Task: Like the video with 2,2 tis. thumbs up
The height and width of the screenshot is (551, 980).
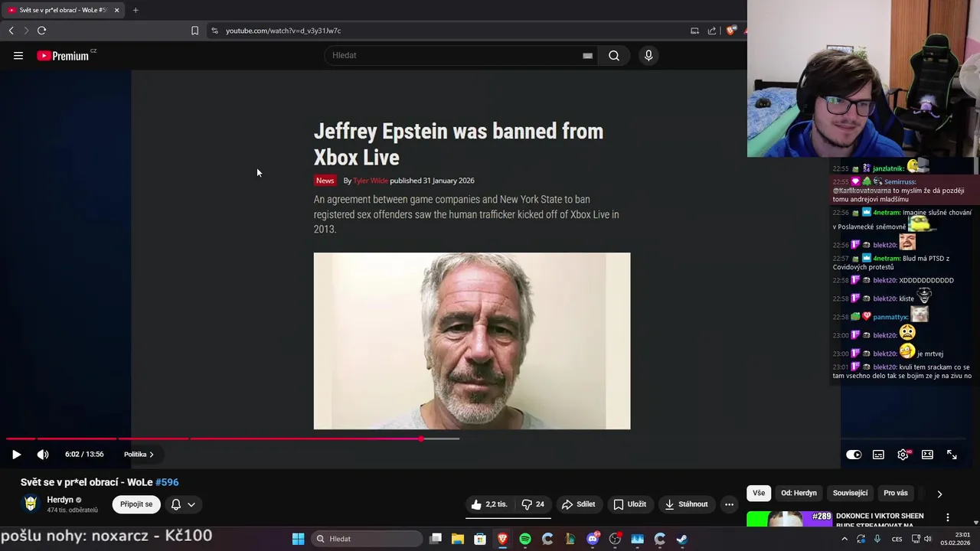Action: pos(489,504)
